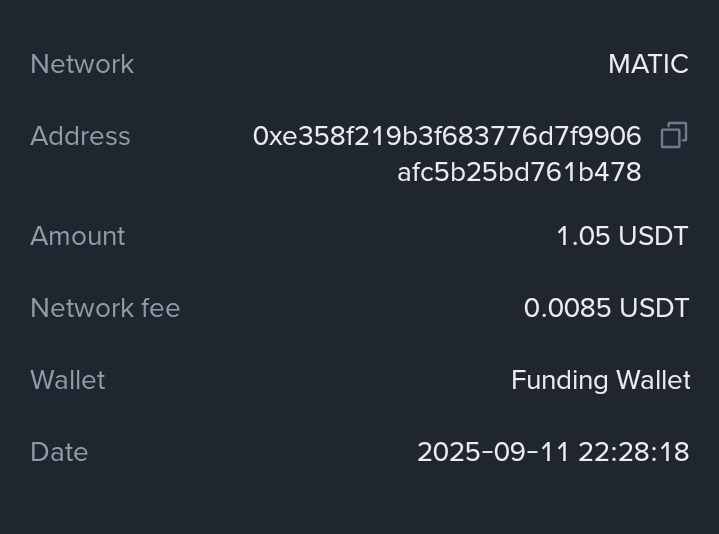The image size is (719, 534).
Task: Click the 0x prefix of the address
Action: point(265,136)
